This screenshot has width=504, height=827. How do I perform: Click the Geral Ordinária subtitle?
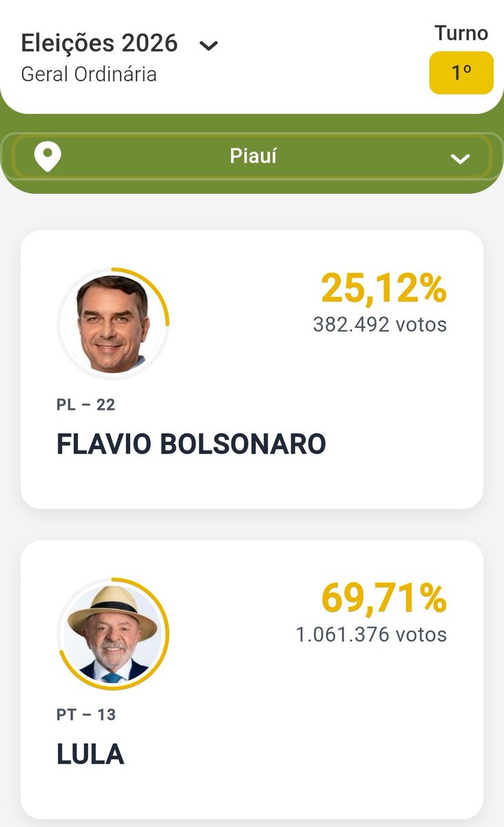coord(89,74)
